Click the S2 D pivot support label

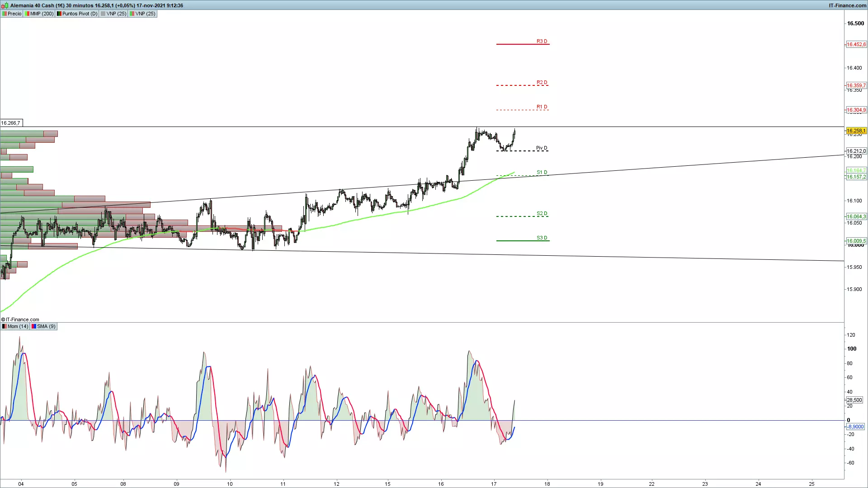[542, 213]
